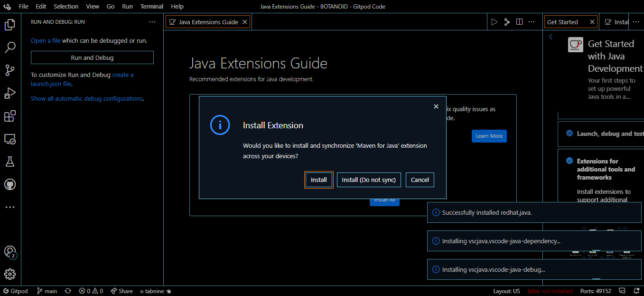
Task: Open more actions for Java Extensions Guide editor
Action: [532, 22]
